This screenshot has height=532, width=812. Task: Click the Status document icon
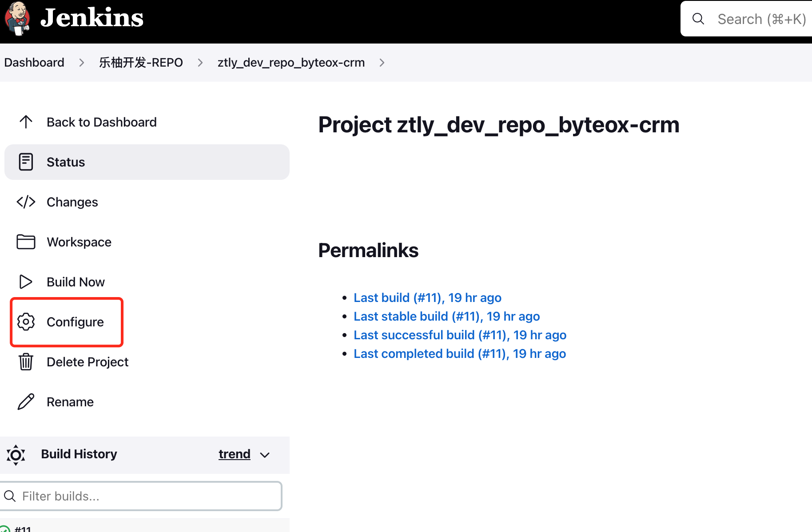click(26, 162)
